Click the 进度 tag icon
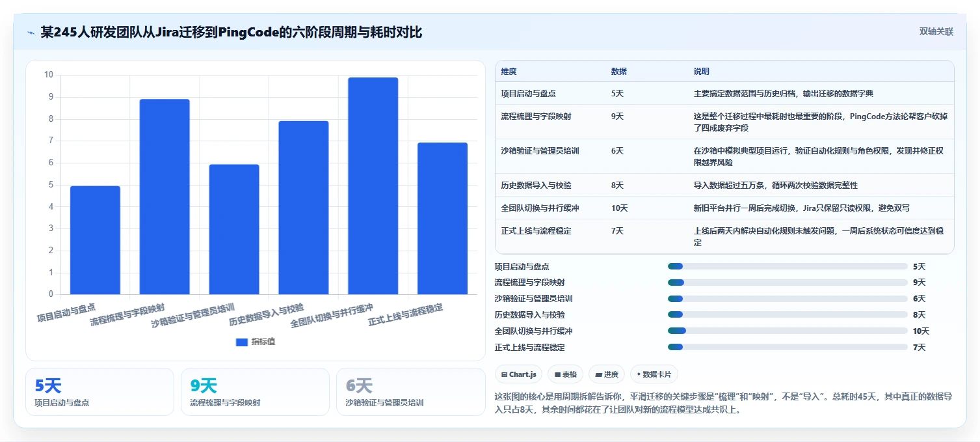The image size is (980, 442). point(598,374)
